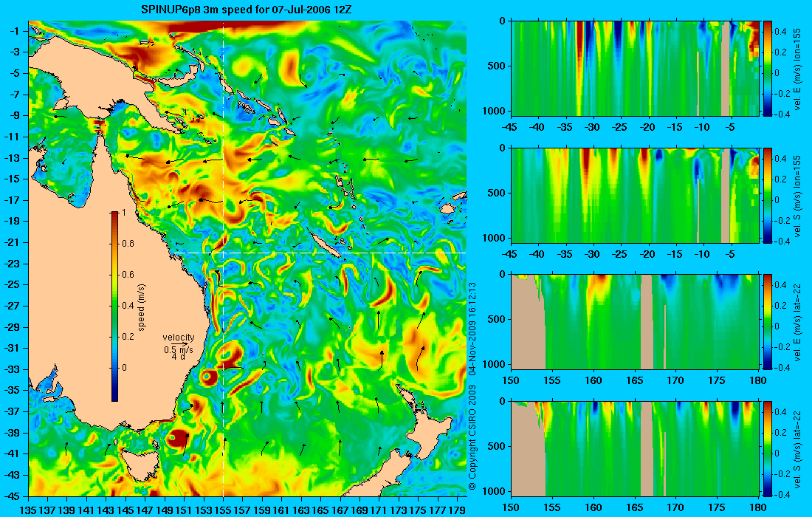The width and height of the screenshot is (812, 517).
Task: Click the "179" longitude tick on main map
Action: (x=457, y=510)
